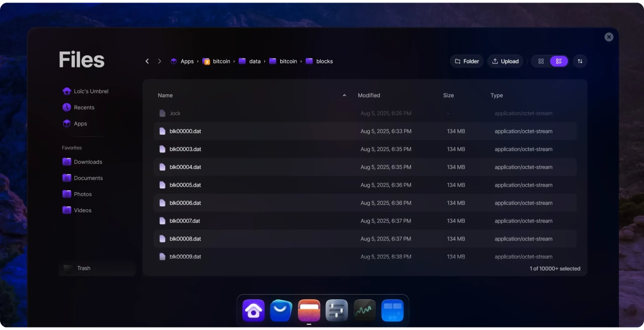This screenshot has height=330, width=644.
Task: Open Settings from the dock
Action: [337, 310]
